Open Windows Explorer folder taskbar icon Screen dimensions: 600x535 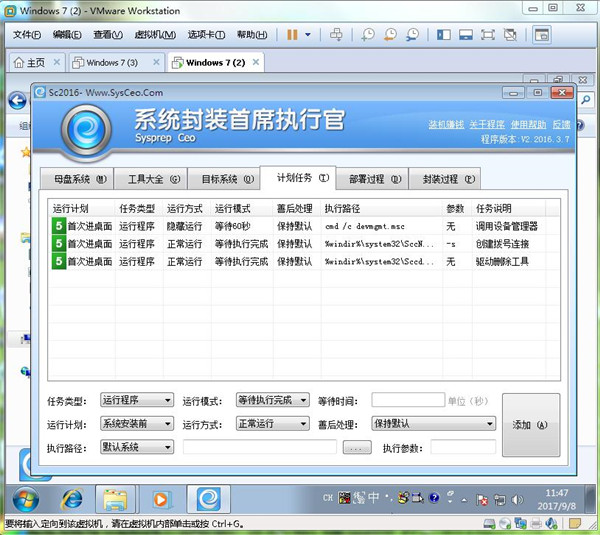coord(115,499)
